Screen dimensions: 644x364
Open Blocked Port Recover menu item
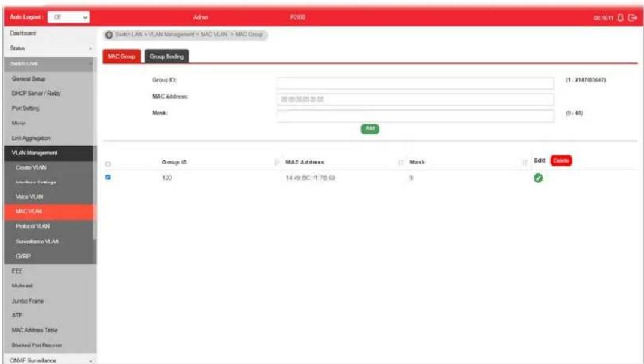pos(37,345)
